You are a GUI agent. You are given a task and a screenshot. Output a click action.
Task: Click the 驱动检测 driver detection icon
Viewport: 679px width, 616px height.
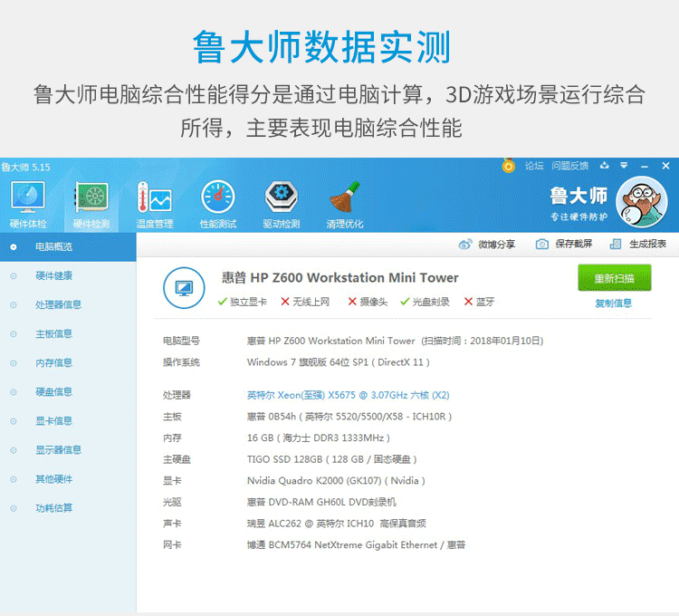(281, 203)
